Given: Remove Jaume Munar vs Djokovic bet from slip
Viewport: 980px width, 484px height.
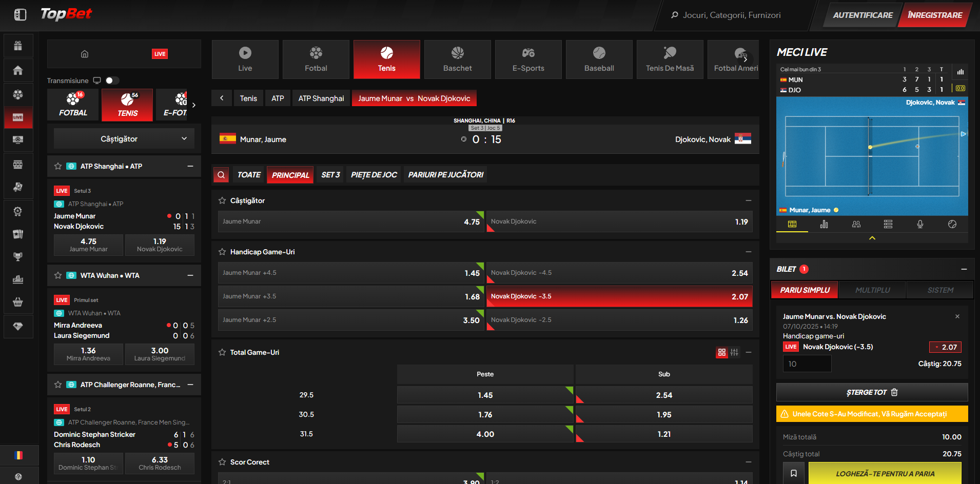Looking at the screenshot, I should pos(957,316).
